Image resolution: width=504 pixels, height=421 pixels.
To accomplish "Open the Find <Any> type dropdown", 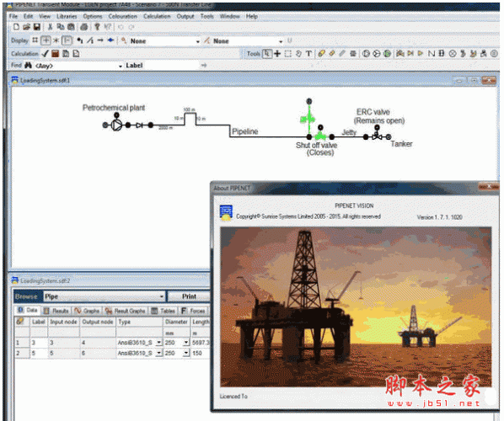I will [x=121, y=66].
